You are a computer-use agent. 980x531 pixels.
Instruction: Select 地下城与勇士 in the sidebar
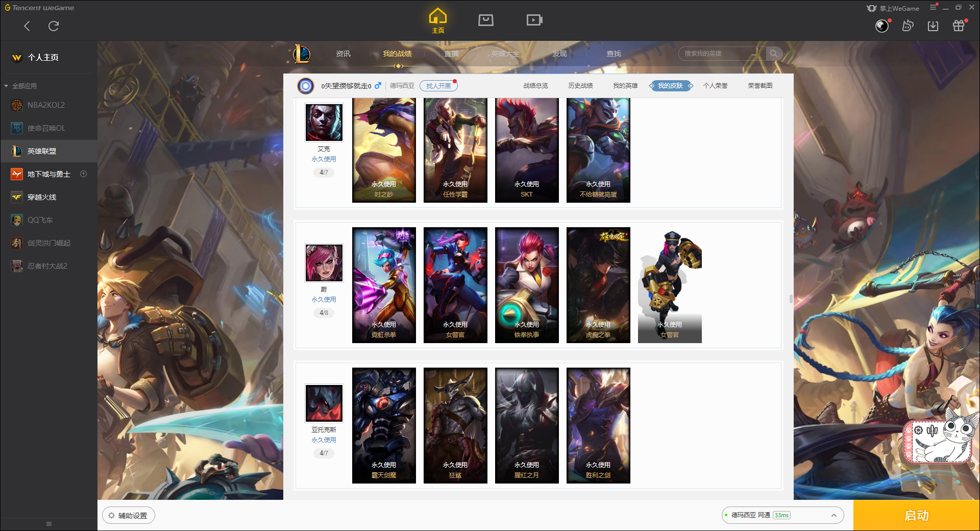pos(48,174)
